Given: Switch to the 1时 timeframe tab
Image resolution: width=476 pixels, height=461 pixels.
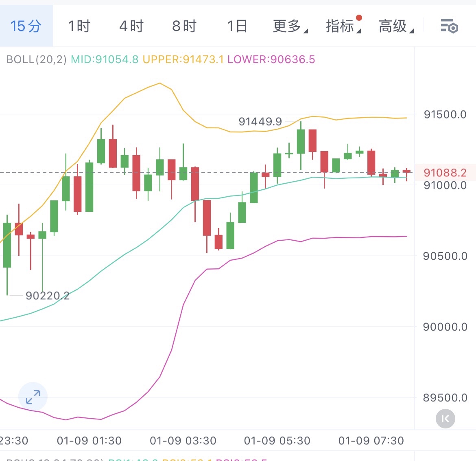Looking at the screenshot, I should pyautogui.click(x=79, y=25).
